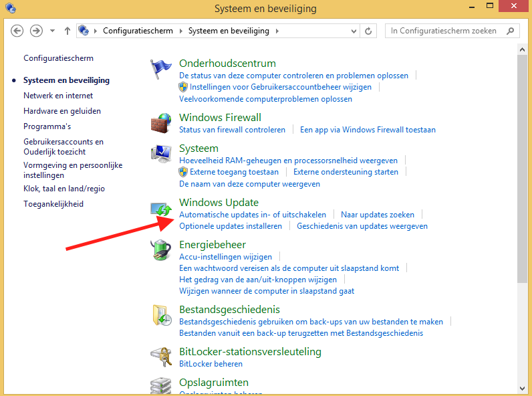Expand the address bar history dropdown
Screen dimensions: 532x396
point(352,31)
